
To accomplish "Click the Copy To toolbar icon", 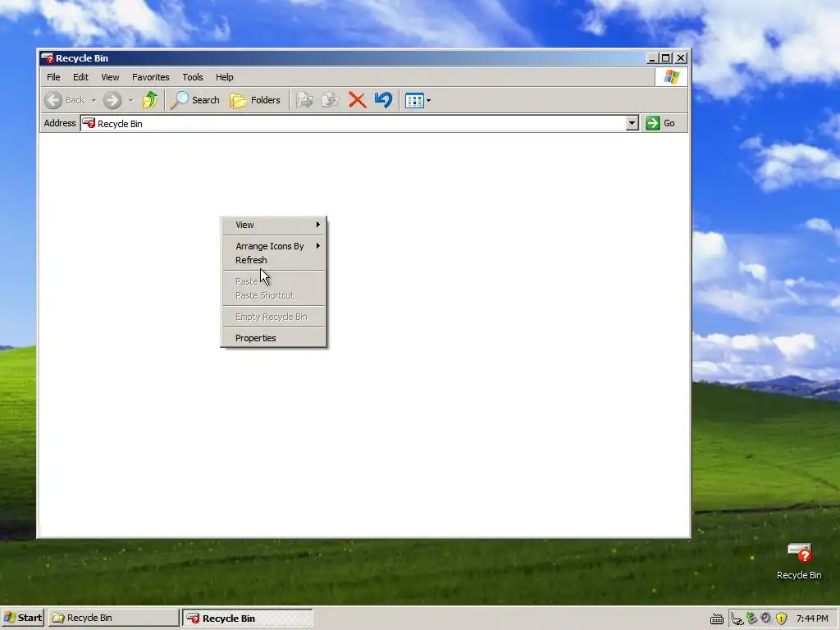I will pyautogui.click(x=331, y=100).
